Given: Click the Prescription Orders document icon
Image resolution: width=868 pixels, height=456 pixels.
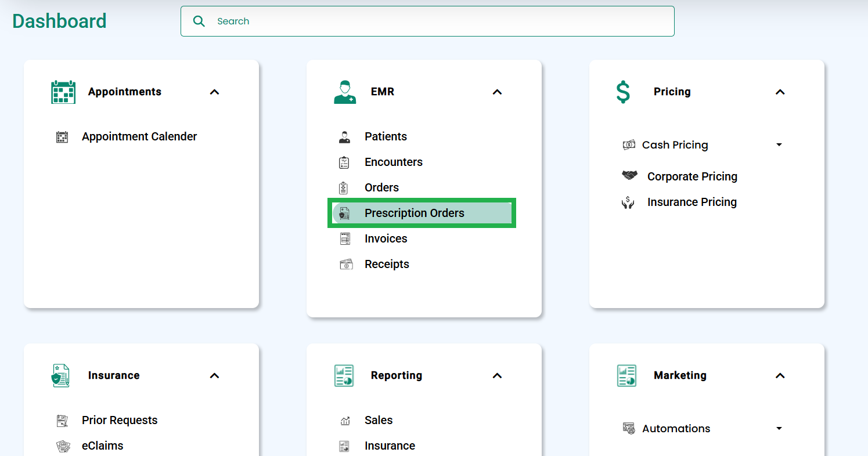Looking at the screenshot, I should [344, 213].
